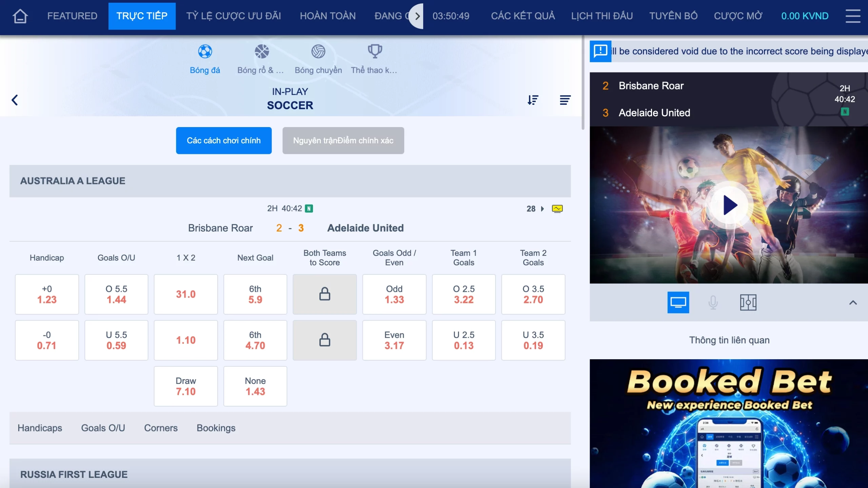Viewport: 868px width, 488px height.
Task: Select the Draw odds 7.10
Action: click(x=186, y=386)
